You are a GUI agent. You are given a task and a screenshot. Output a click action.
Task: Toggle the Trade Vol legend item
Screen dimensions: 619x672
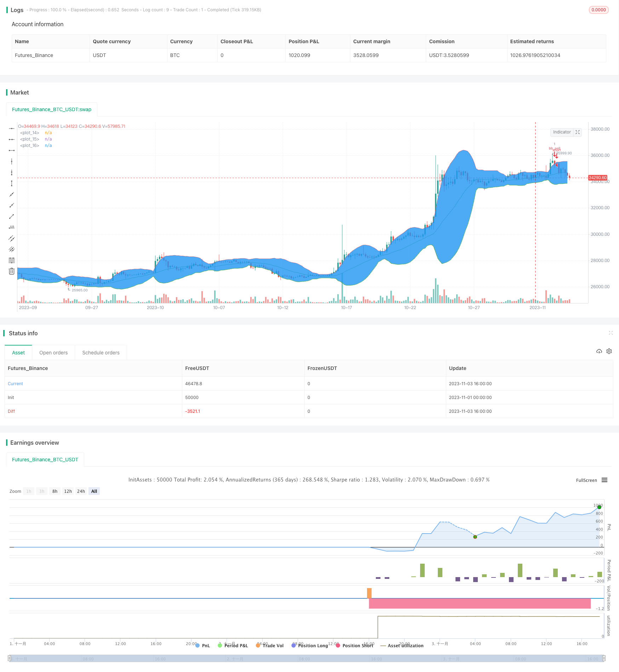coord(270,645)
